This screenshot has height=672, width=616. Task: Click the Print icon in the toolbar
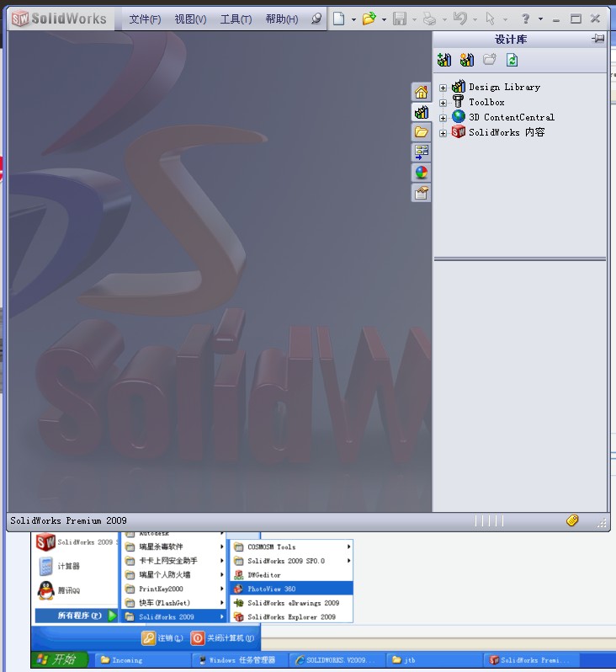pyautogui.click(x=429, y=19)
